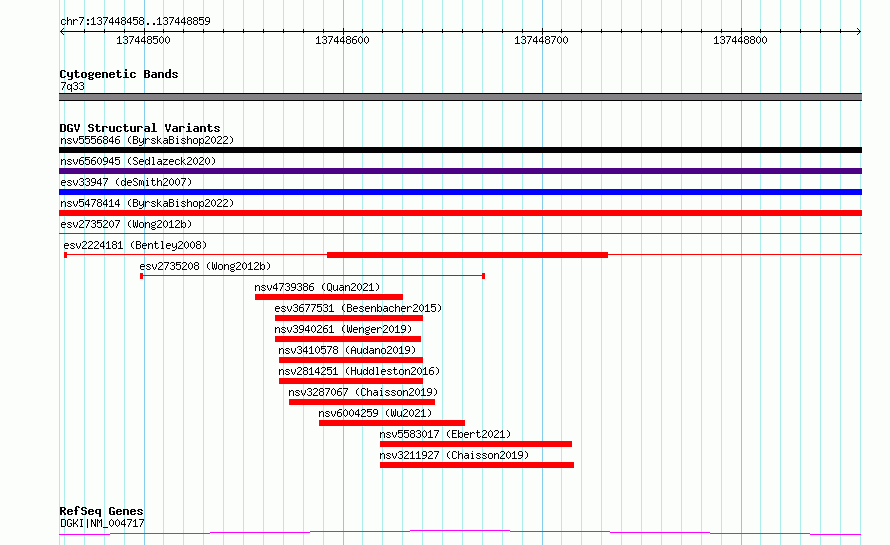
Task: Open nsv3410578 (Audano2019) label
Action: click(347, 350)
